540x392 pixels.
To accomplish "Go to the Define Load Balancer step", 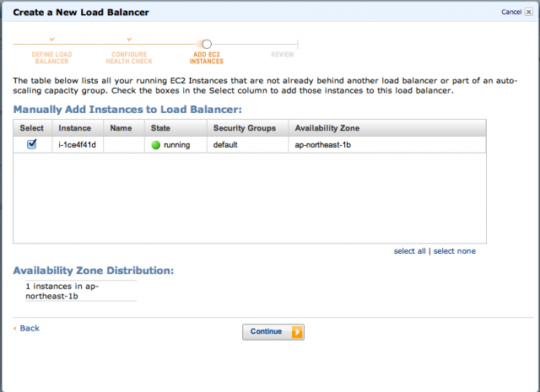I will point(52,57).
